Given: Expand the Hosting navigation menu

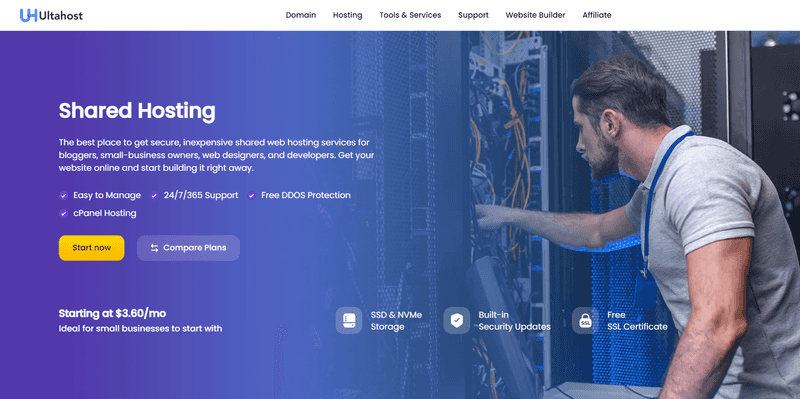Looking at the screenshot, I should [347, 15].
